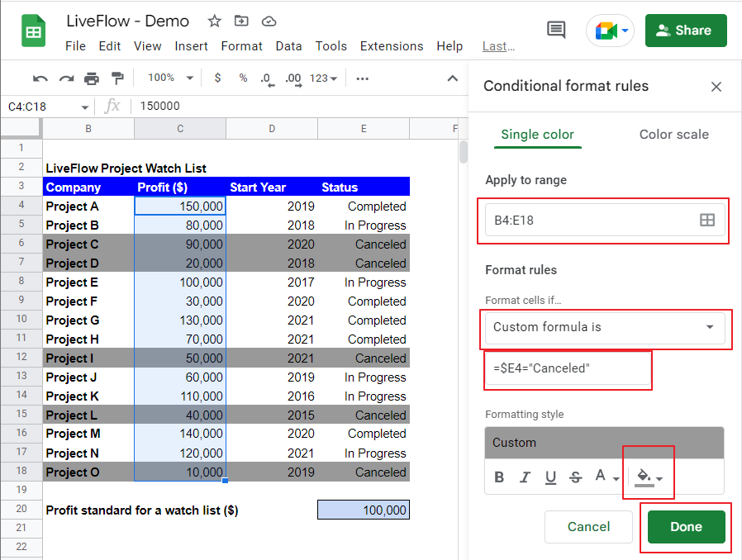Click the select data range grid icon
The height and width of the screenshot is (560, 742).
(x=707, y=220)
